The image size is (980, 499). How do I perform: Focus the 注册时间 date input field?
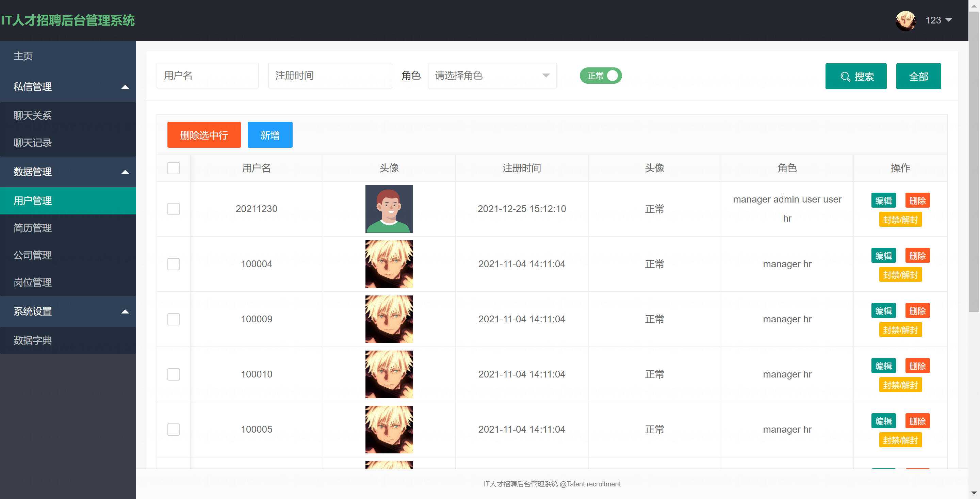tap(330, 76)
